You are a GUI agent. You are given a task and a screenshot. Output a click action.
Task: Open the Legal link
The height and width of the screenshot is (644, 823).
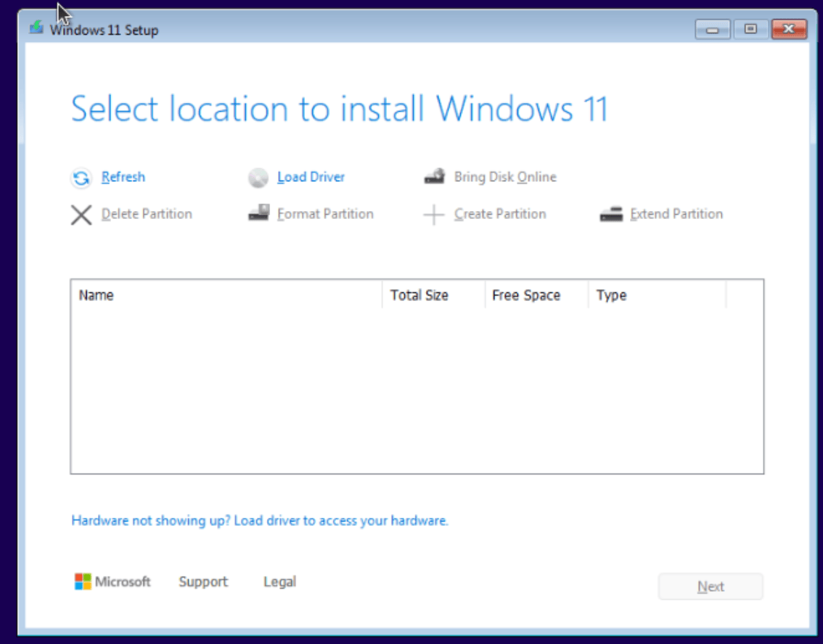tap(279, 582)
